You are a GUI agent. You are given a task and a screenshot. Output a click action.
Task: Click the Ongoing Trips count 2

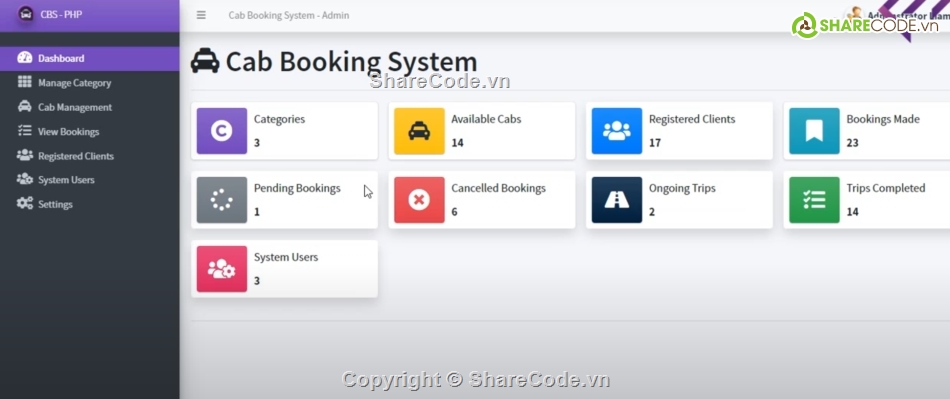652,212
